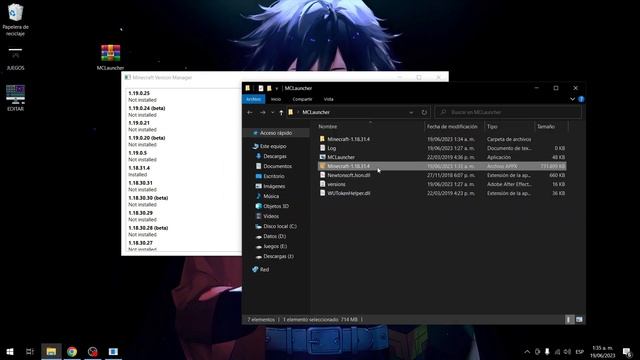Image resolution: width=640 pixels, height=360 pixels.
Task: Open Descargas folder in navigation pane
Action: click(271, 156)
